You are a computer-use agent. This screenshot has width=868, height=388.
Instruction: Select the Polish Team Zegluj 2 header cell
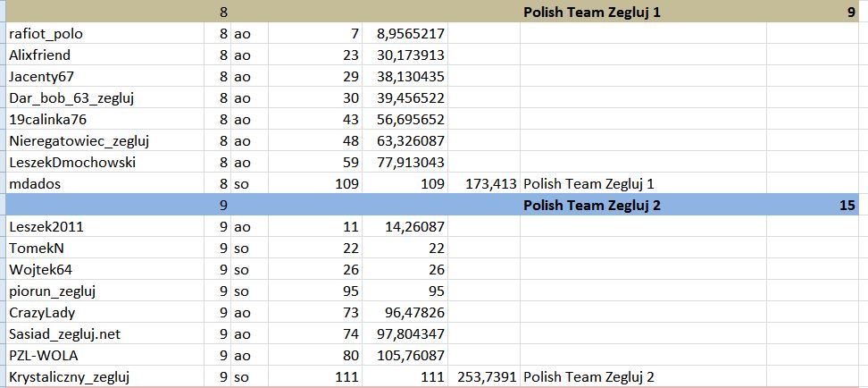(x=643, y=205)
